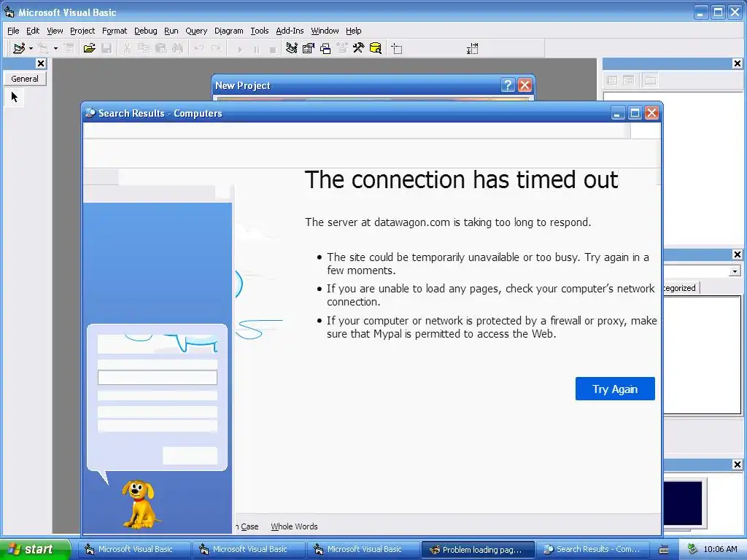Open the Format menu
The width and height of the screenshot is (747, 560).
click(x=115, y=31)
